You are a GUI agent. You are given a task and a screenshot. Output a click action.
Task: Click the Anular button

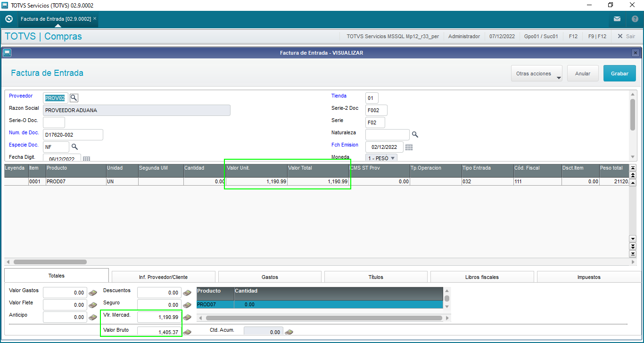point(583,73)
